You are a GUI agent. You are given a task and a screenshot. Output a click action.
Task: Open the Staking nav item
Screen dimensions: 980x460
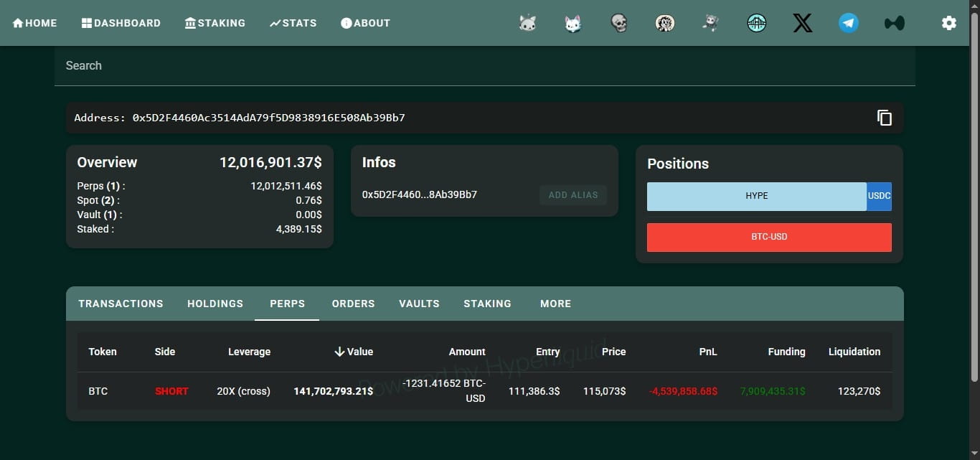click(x=215, y=23)
